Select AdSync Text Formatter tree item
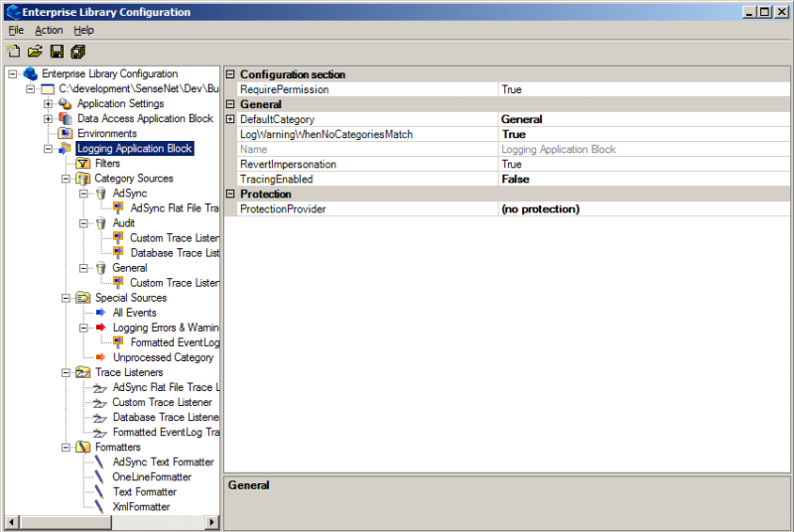This screenshot has width=794, height=532. click(163, 463)
